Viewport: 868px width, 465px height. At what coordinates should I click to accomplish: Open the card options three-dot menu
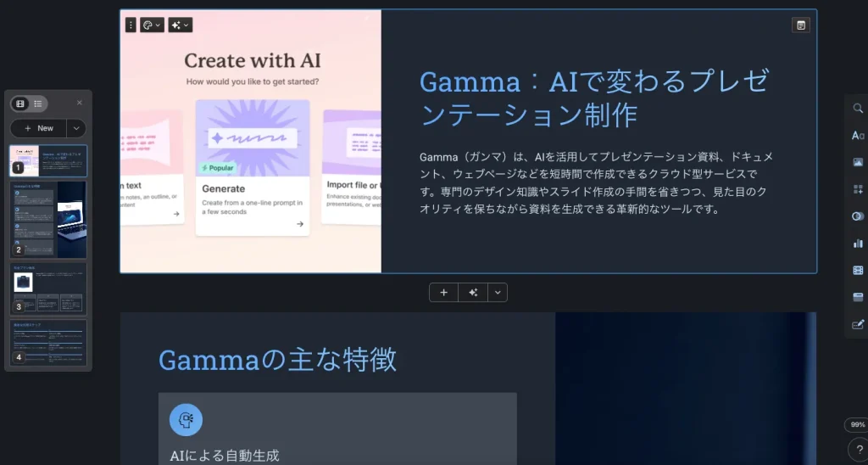tap(131, 25)
